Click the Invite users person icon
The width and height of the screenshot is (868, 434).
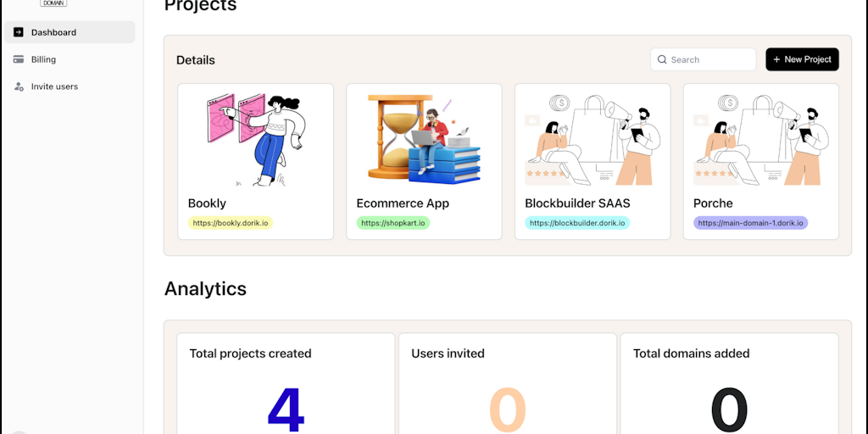click(x=19, y=86)
